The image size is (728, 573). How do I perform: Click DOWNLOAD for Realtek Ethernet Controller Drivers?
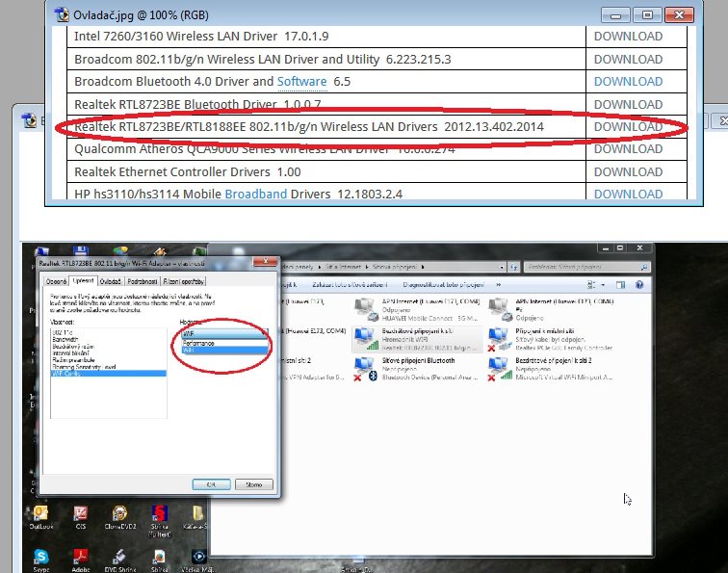point(628,171)
